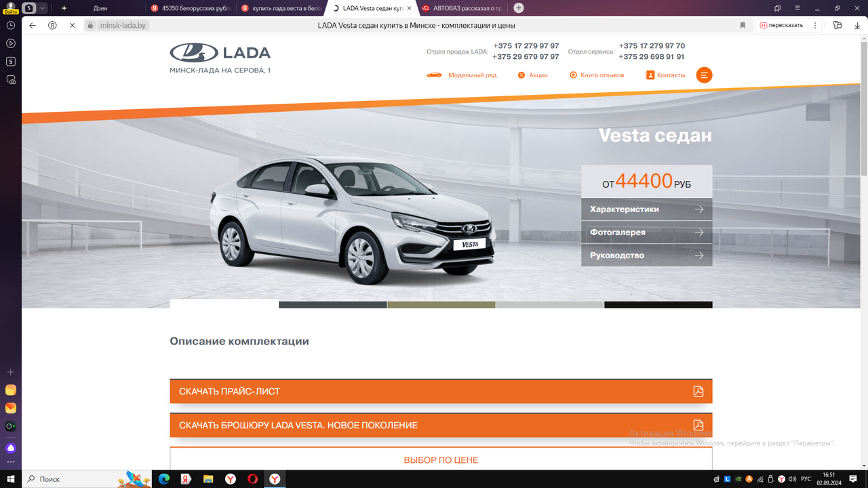Screen dimensions: 868x488
Task: Click the contact card icon beside Контакты
Action: [x=650, y=75]
